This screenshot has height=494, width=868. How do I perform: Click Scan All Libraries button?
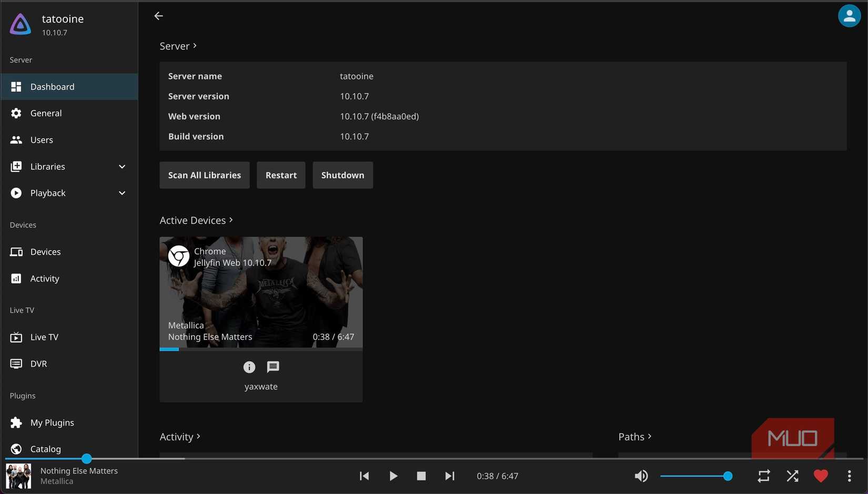click(205, 175)
